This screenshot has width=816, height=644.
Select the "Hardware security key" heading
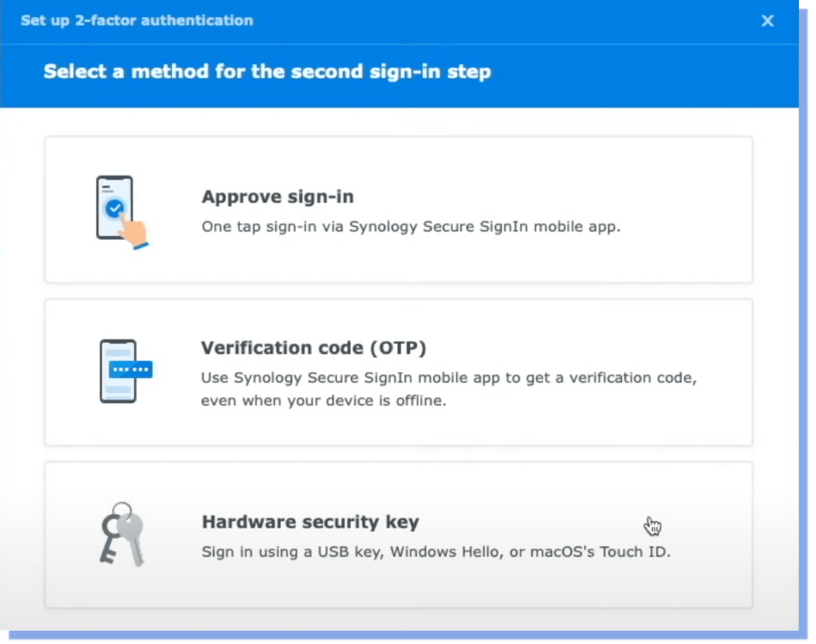310,522
